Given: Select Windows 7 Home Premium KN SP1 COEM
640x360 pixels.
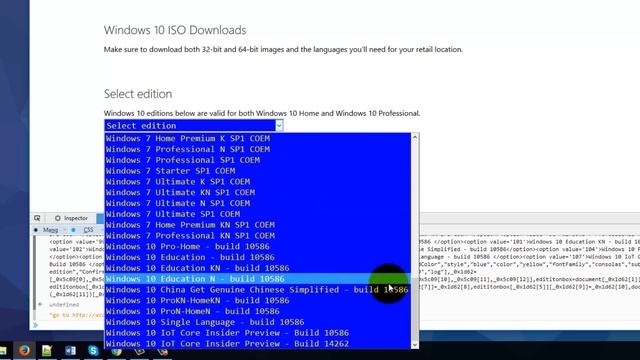Looking at the screenshot, I should click(258, 225).
